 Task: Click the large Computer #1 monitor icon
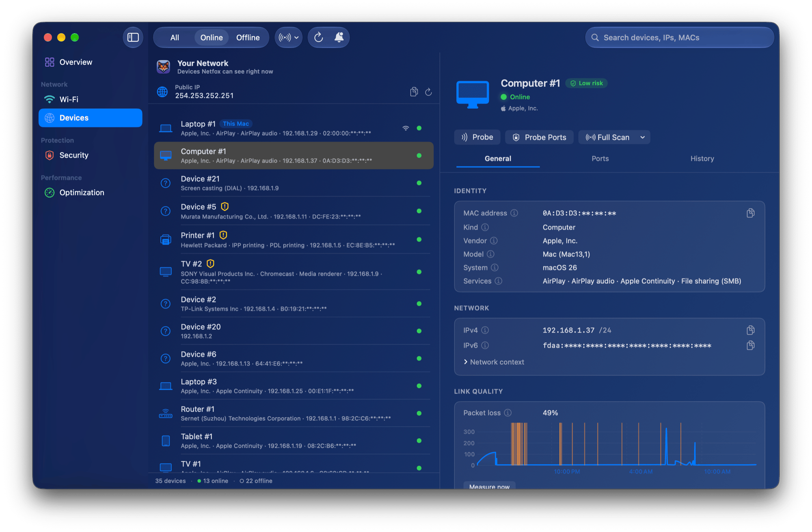click(x=473, y=95)
